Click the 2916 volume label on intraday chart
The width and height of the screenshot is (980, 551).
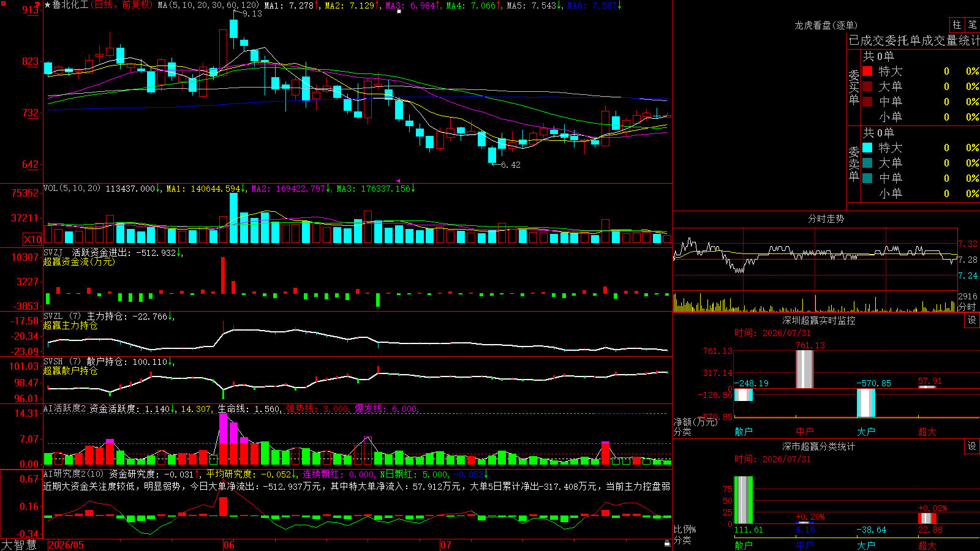(x=968, y=296)
